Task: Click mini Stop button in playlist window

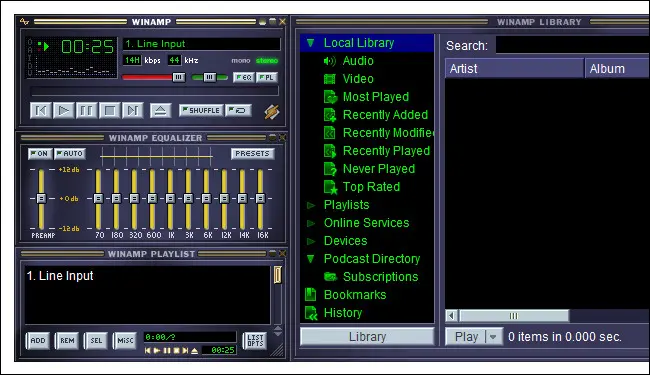Action: click(176, 351)
